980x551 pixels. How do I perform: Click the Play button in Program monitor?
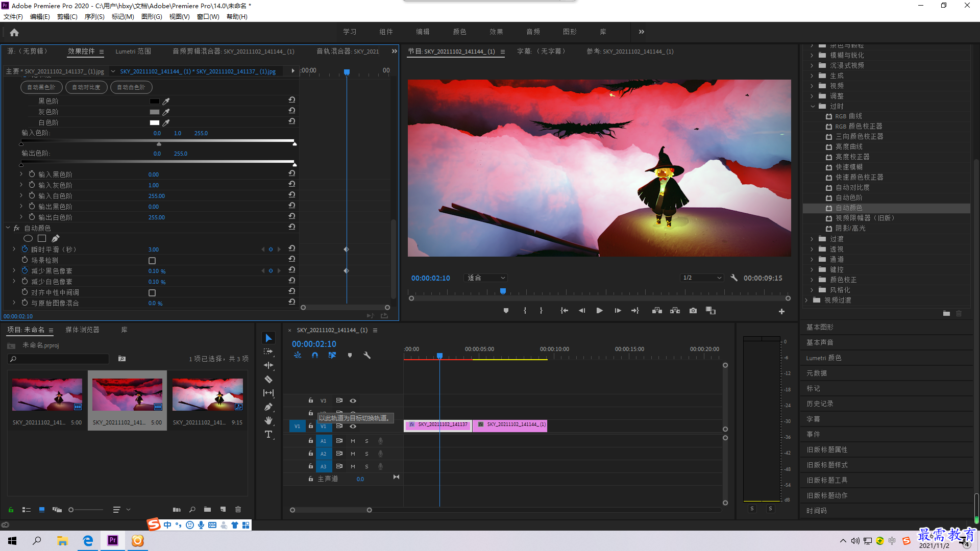600,311
